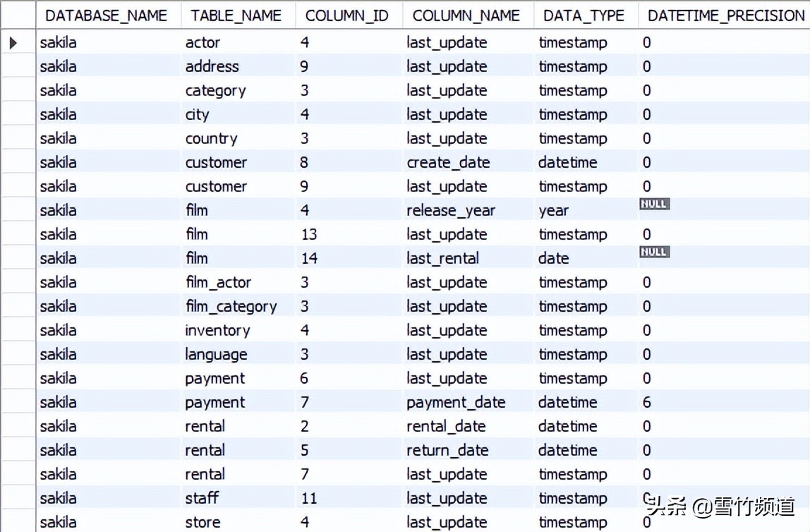Click the DATETIME_PRECISION column header
The width and height of the screenshot is (810, 532).
pyautogui.click(x=725, y=16)
